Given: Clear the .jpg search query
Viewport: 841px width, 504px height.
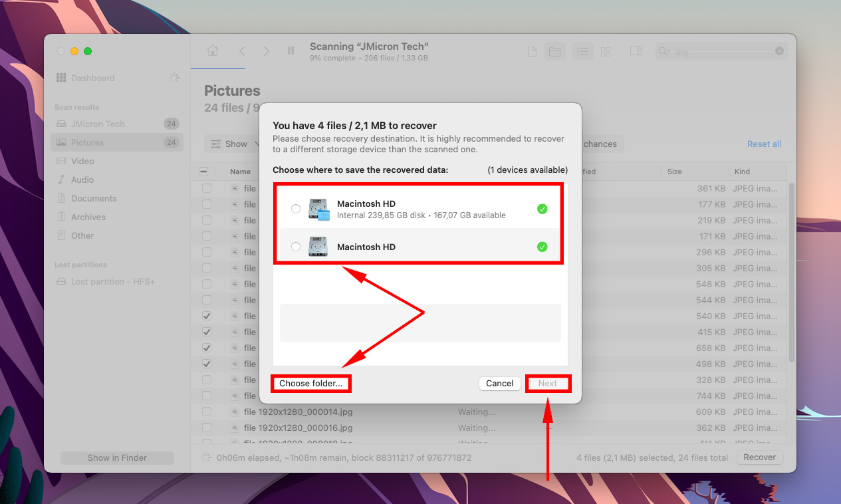Looking at the screenshot, I should [778, 51].
